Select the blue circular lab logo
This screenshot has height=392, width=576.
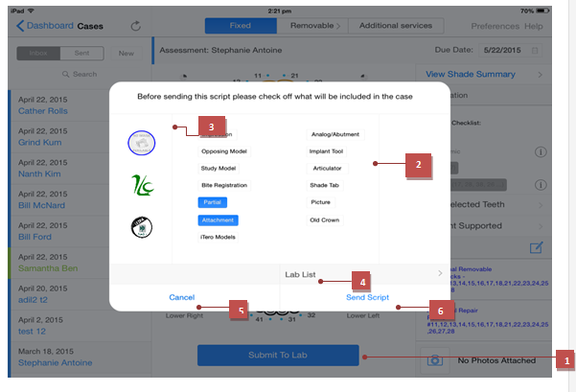click(x=142, y=143)
